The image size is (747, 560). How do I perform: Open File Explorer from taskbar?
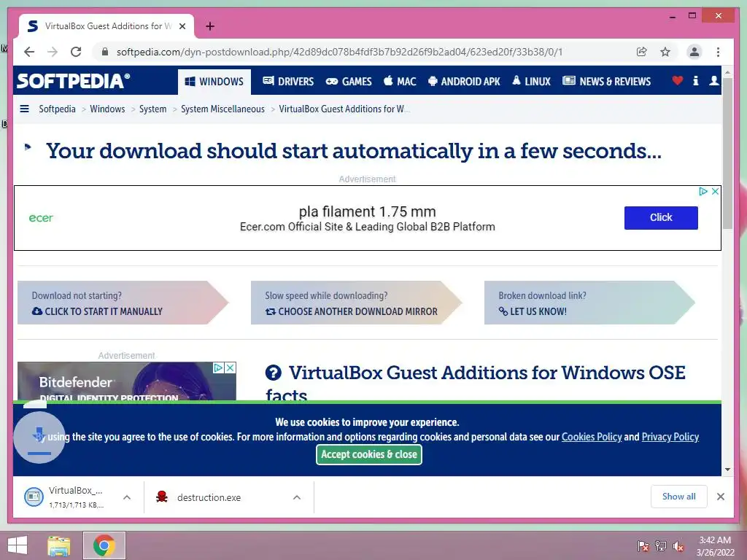tap(59, 545)
